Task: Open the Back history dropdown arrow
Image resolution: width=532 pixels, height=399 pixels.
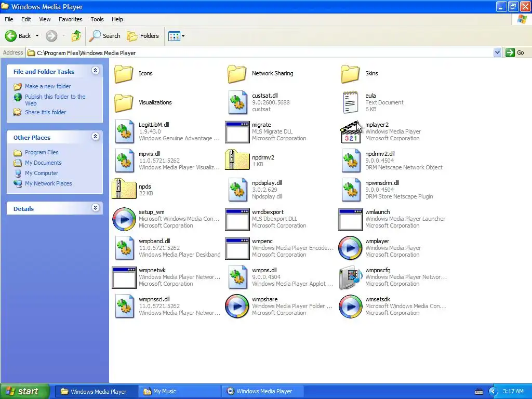Action: click(x=37, y=36)
